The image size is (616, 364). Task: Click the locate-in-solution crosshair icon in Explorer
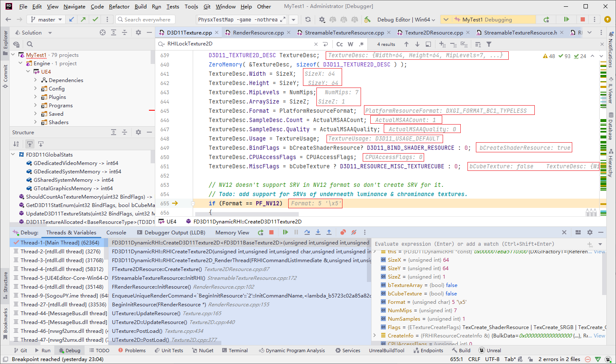pyautogui.click(x=103, y=32)
